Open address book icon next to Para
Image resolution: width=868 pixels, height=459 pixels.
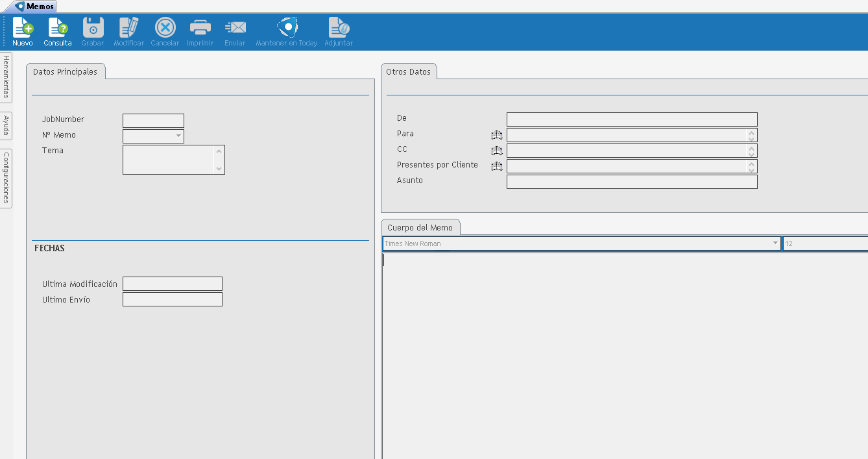pyautogui.click(x=497, y=135)
